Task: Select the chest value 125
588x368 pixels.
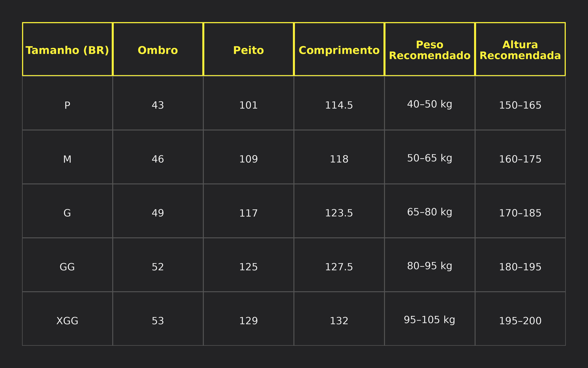Action: 248,267
